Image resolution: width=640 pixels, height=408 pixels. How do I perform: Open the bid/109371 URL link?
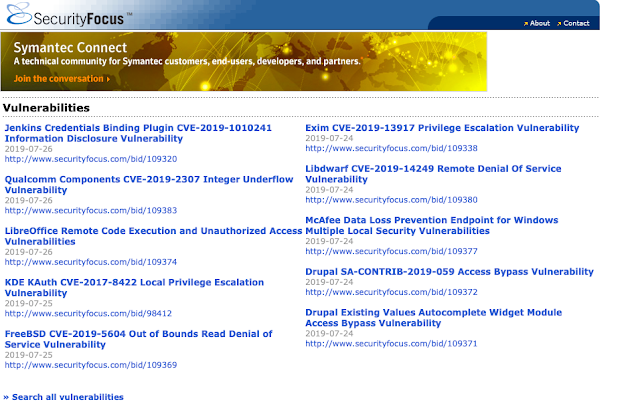click(x=391, y=344)
